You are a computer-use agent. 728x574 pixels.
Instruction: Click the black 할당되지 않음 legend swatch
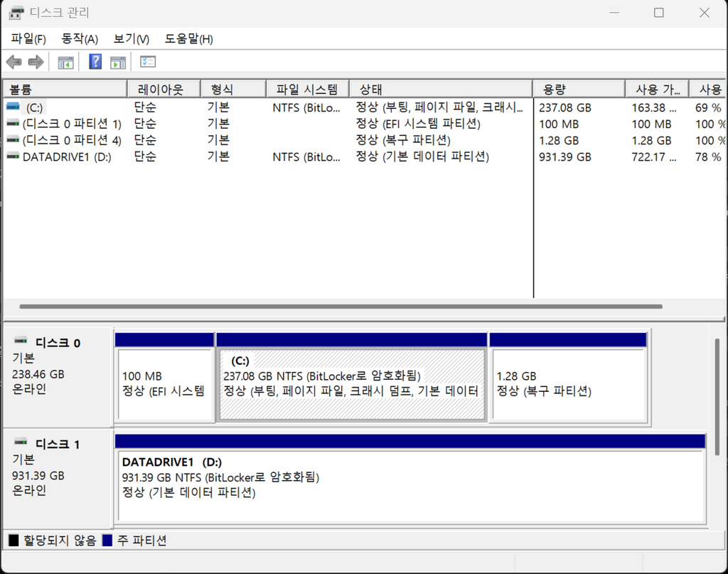14,540
